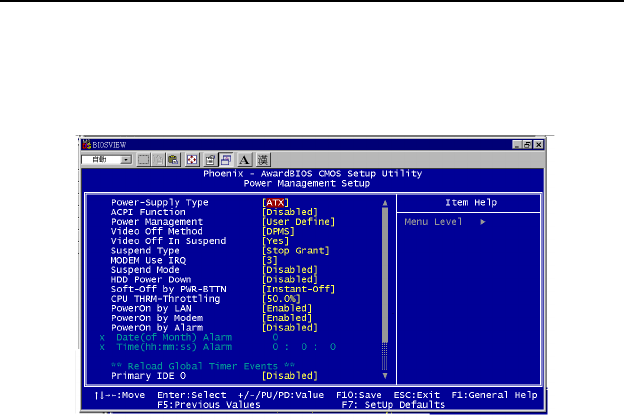Select the PowerOn by LAN [Enabled] value
Screen dimensions: 624x420
[287, 308]
